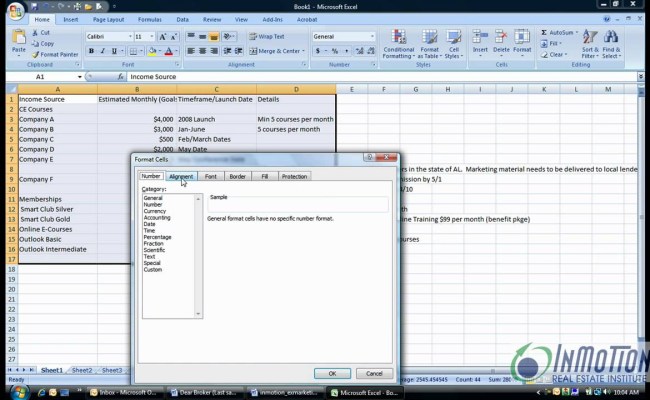
Task: Select Custom in Category list
Action: [x=153, y=269]
